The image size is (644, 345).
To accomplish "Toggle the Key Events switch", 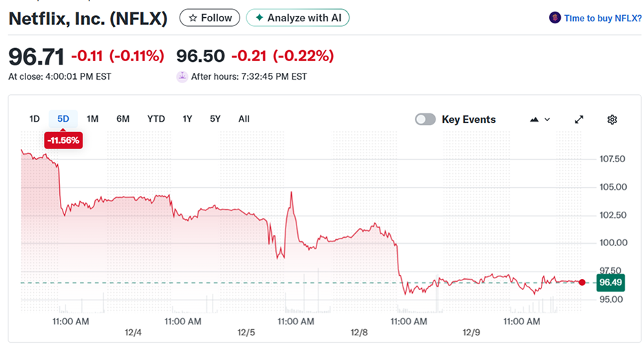I will (425, 120).
